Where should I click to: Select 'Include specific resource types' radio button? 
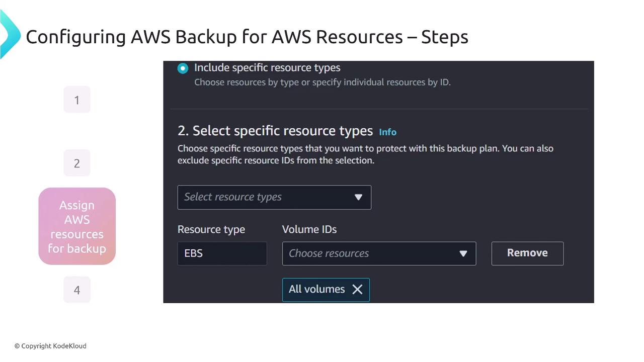point(183,68)
